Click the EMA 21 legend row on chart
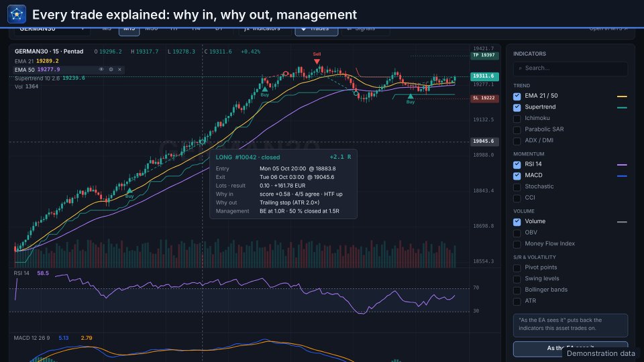 coord(36,61)
